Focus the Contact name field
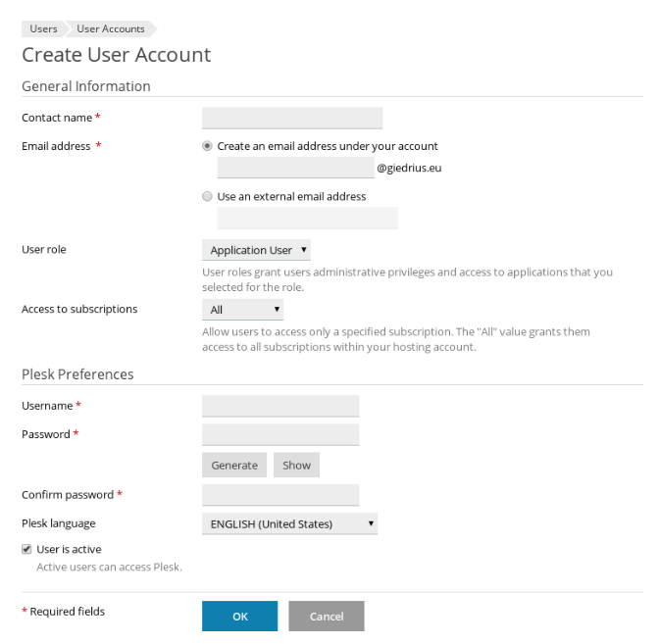The width and height of the screenshot is (660, 644). pos(292,118)
